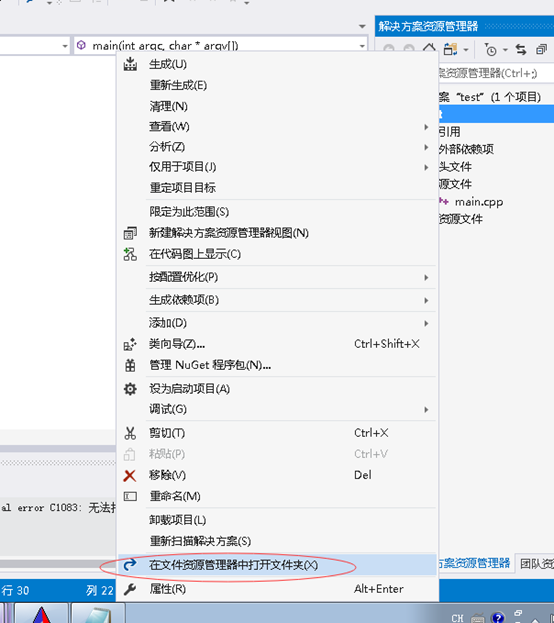Click the red X remove icon
The height and width of the screenshot is (623, 554).
130,476
